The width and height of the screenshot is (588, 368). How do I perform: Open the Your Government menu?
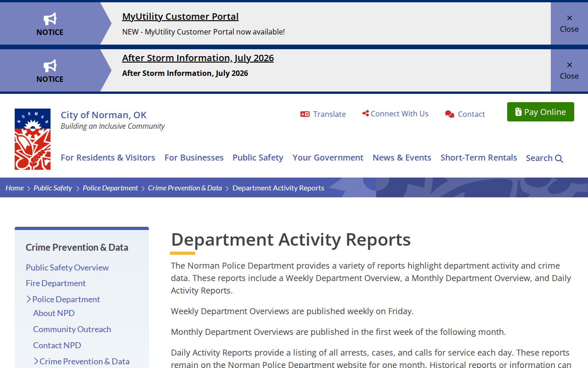pos(328,157)
